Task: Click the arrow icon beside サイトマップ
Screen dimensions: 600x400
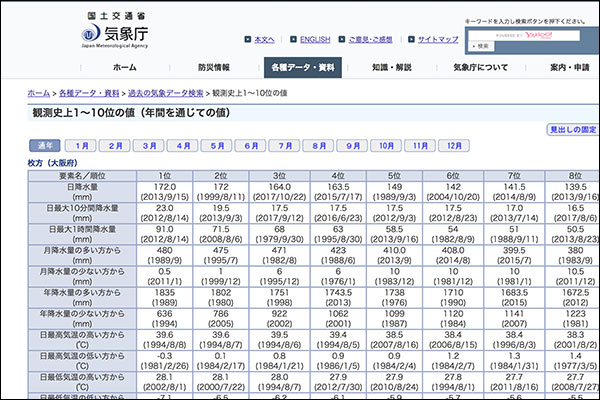Action: tap(411, 40)
